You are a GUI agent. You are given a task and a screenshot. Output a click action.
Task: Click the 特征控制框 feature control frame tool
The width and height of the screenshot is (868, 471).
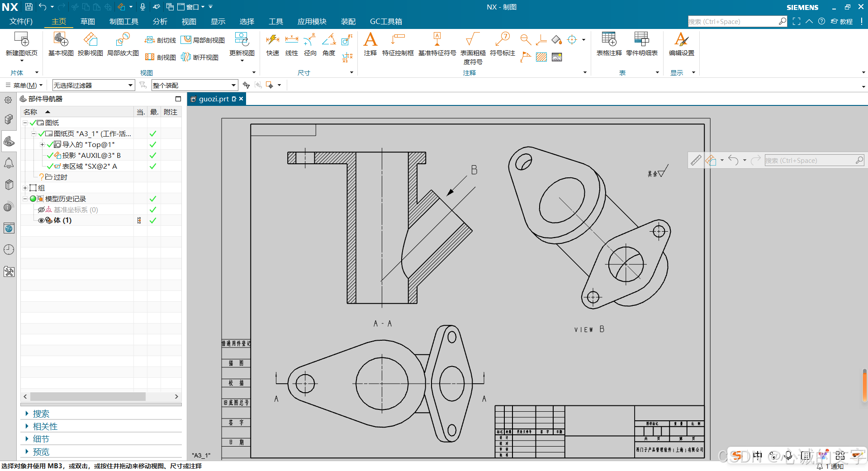398,44
